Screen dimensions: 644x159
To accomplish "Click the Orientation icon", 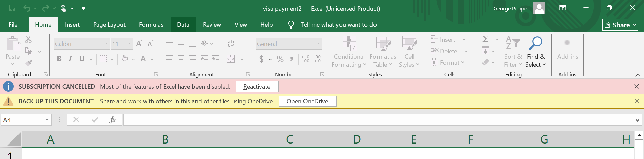I will click(204, 43).
